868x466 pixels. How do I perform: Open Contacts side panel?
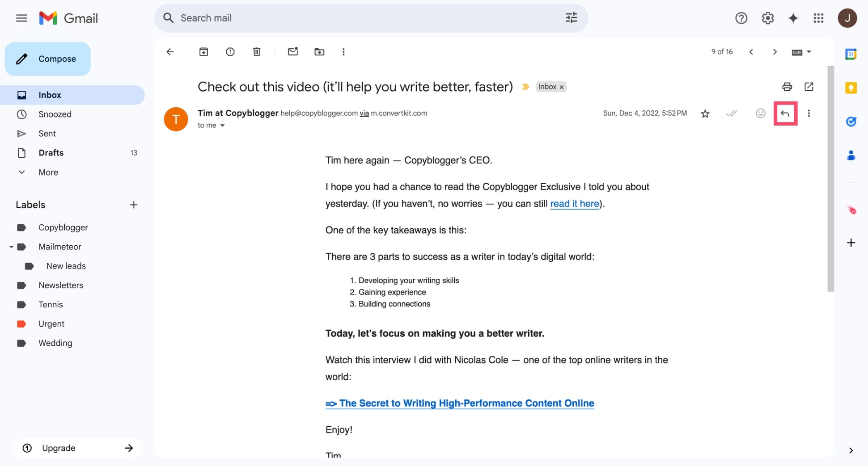point(851,155)
